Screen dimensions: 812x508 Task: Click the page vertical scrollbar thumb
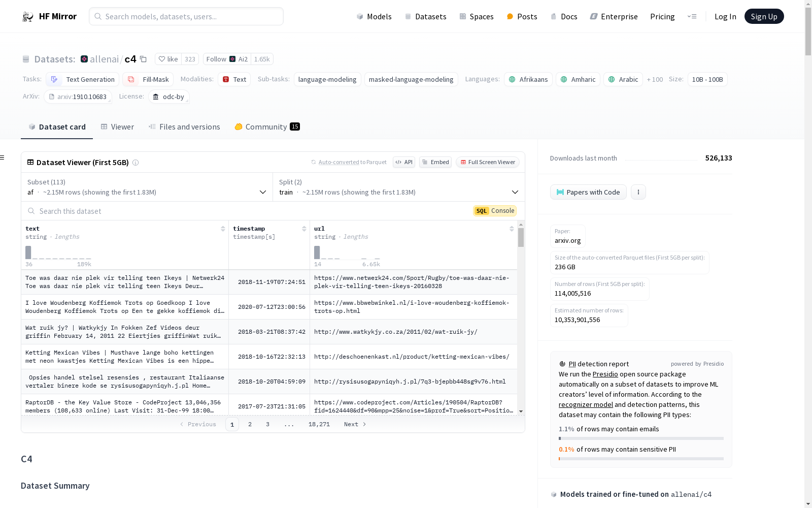[808, 30]
